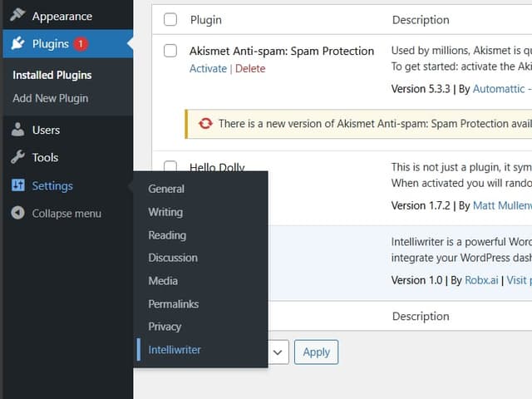The image size is (532, 399).
Task: Click the Akismet update refresh icon
Action: pyautogui.click(x=205, y=124)
